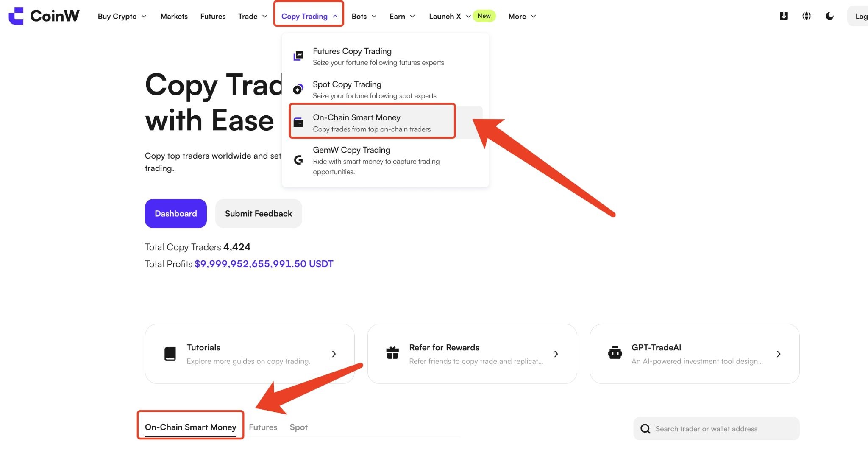Click the Dashboard button
Image resolution: width=868 pixels, height=461 pixels.
(x=176, y=213)
